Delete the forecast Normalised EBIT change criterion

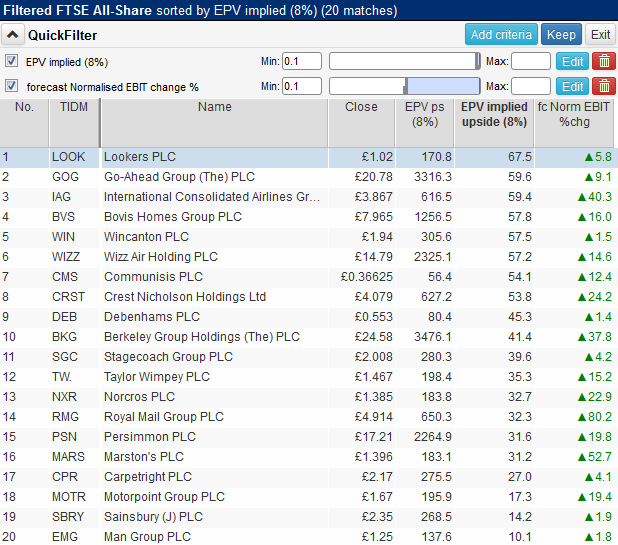tap(604, 86)
